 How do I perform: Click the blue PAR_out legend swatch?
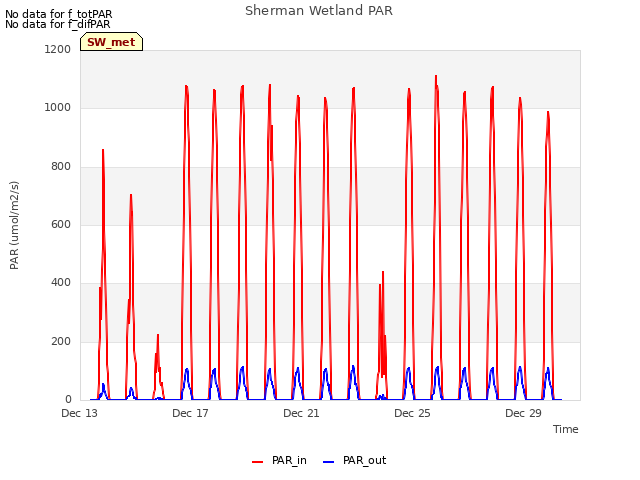(329, 462)
